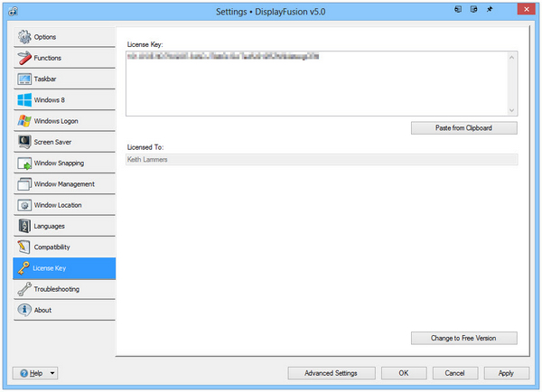Screen dimensions: 542x392
Task: Go to the Windows 8 tab
Action: [64, 100]
